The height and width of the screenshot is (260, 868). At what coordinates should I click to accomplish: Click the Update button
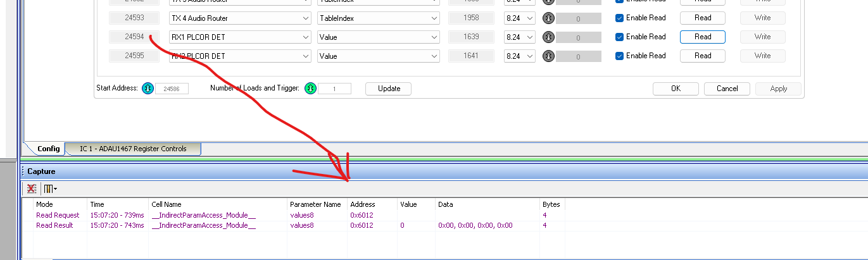389,89
